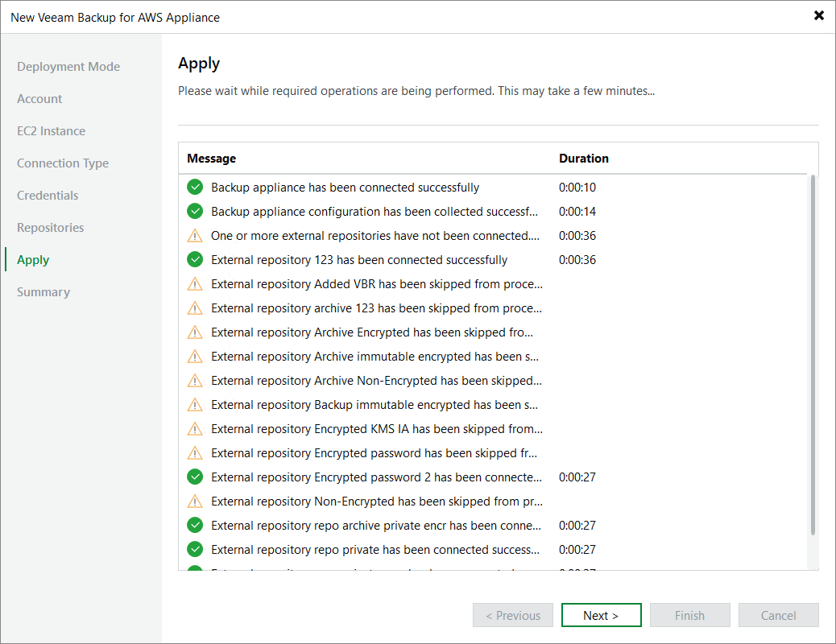Screen dimensions: 836x644
Task: Click the < Previous button
Action: [513, 615]
